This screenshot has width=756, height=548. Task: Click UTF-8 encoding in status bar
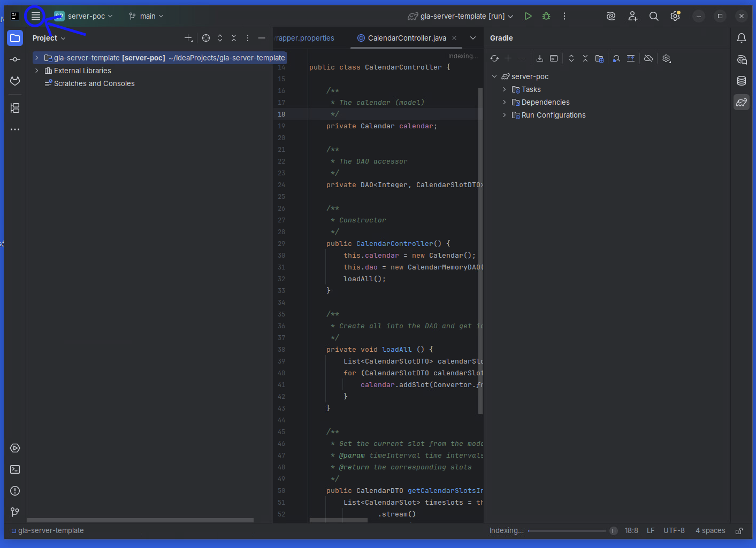pos(674,530)
